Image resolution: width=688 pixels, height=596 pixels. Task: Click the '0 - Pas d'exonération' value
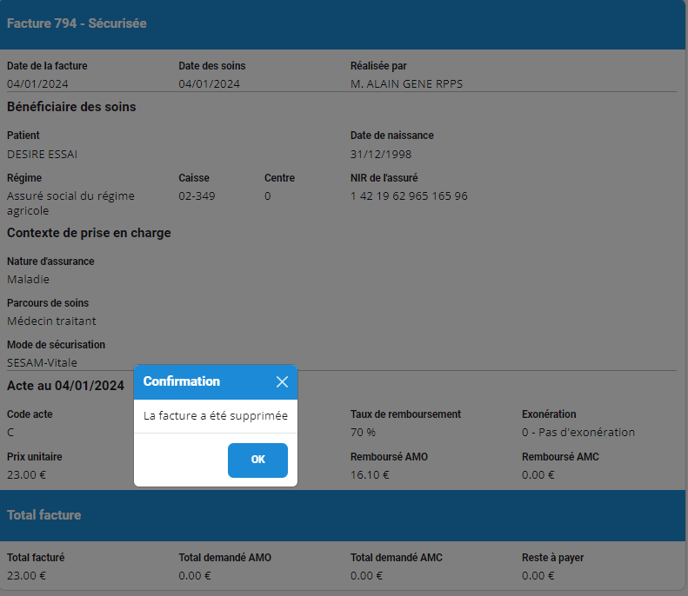[x=578, y=432]
